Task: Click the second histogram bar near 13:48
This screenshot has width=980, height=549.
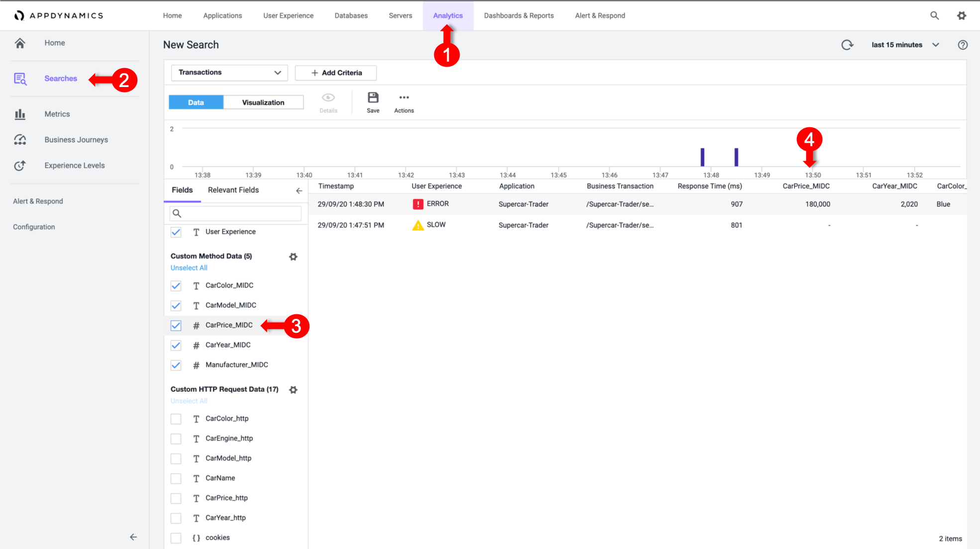Action: coord(736,157)
